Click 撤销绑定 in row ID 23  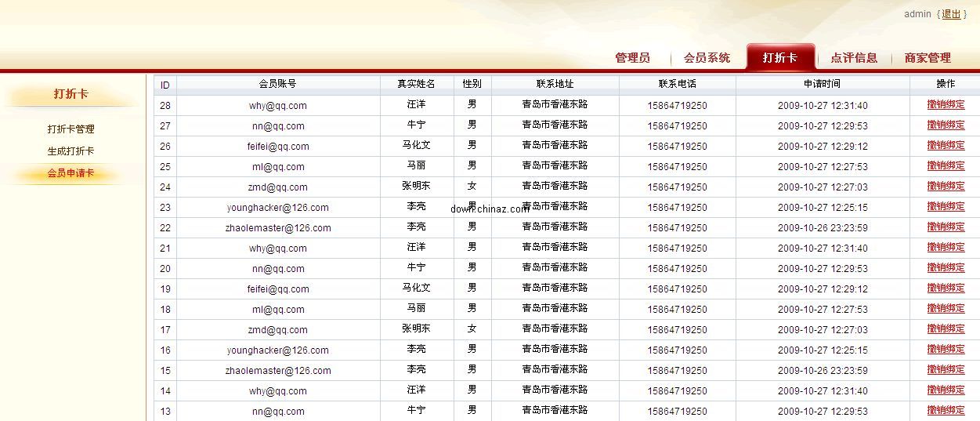(946, 206)
